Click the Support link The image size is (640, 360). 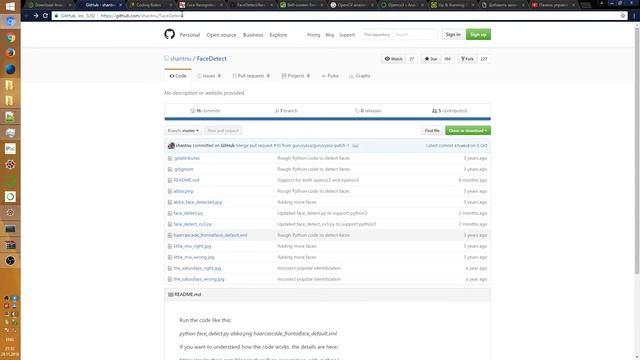(347, 35)
